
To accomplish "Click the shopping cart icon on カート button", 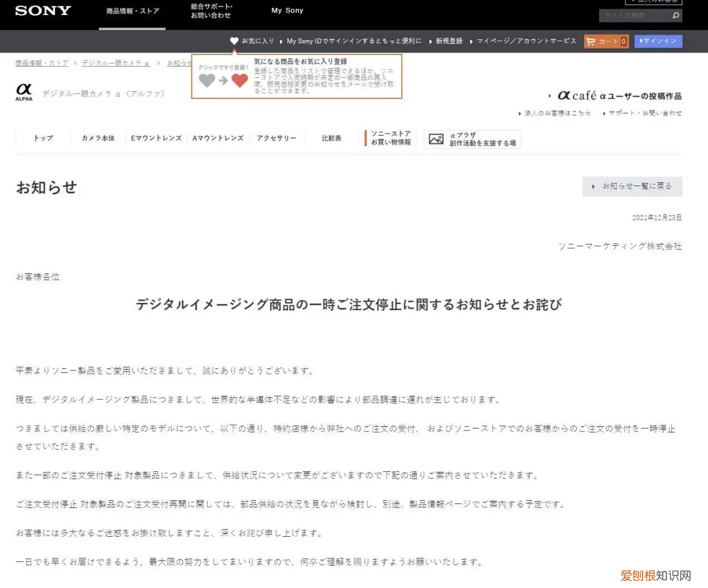I will [x=592, y=41].
